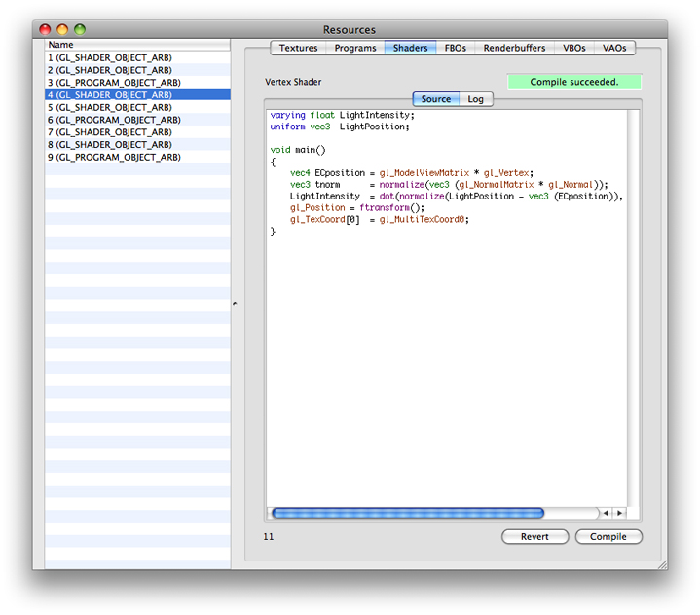Viewport: 700px width, 615px height.
Task: Switch to the shader Log view
Action: 475,99
